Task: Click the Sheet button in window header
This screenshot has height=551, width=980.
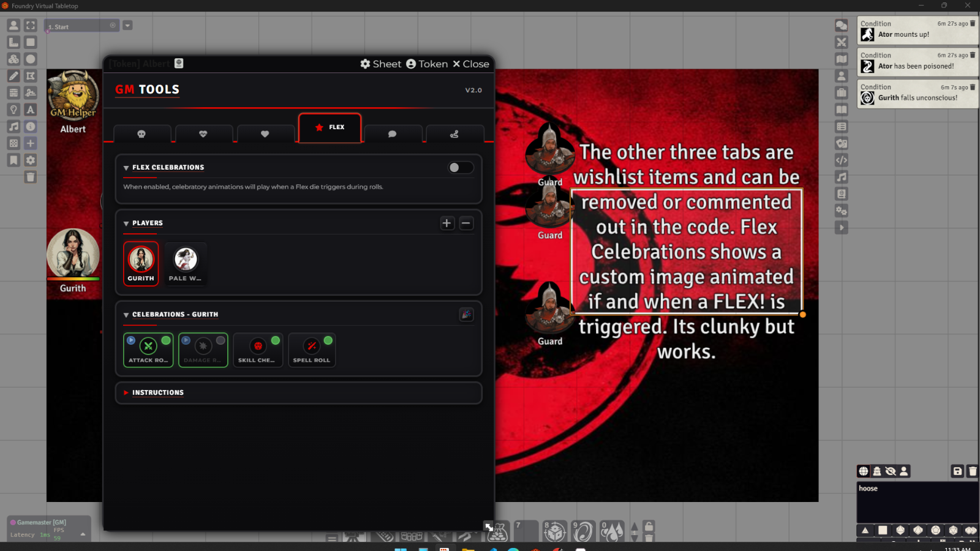Action: tap(380, 64)
